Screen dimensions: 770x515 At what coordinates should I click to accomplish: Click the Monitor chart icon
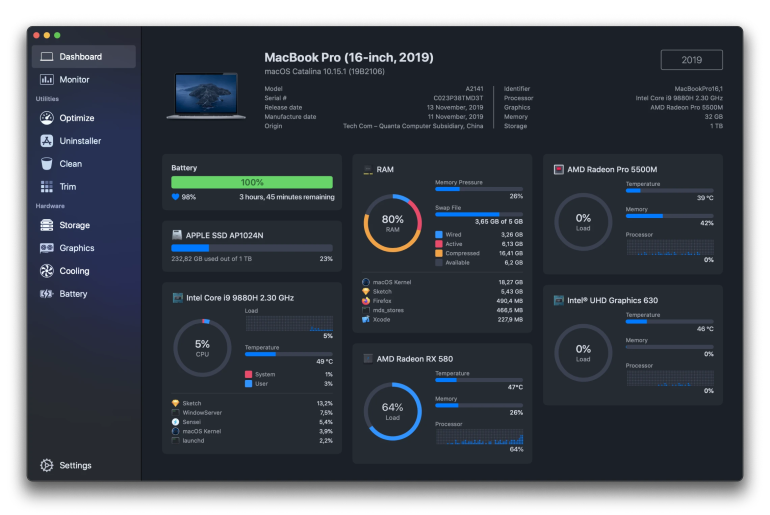pos(47,80)
